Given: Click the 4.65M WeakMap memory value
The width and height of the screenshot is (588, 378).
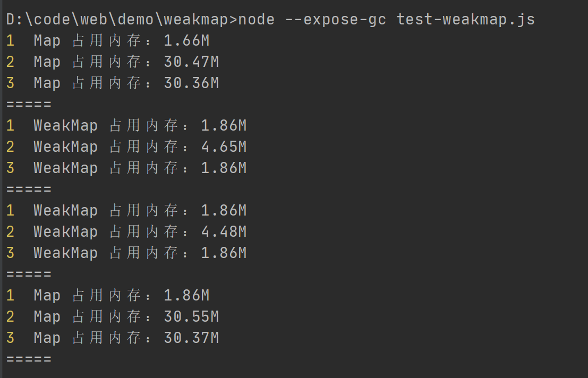Looking at the screenshot, I should pyautogui.click(x=224, y=147).
